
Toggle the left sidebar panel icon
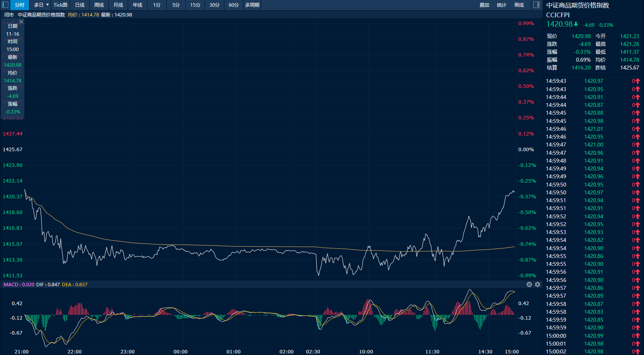(5, 5)
